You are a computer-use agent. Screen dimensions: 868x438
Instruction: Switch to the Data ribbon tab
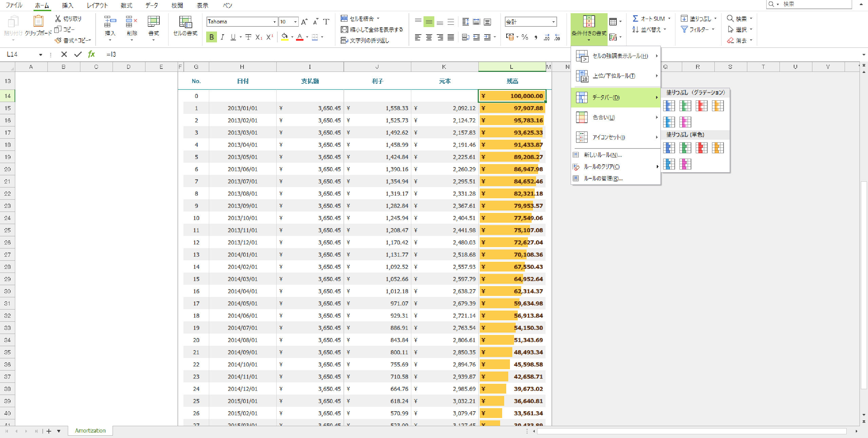point(152,5)
